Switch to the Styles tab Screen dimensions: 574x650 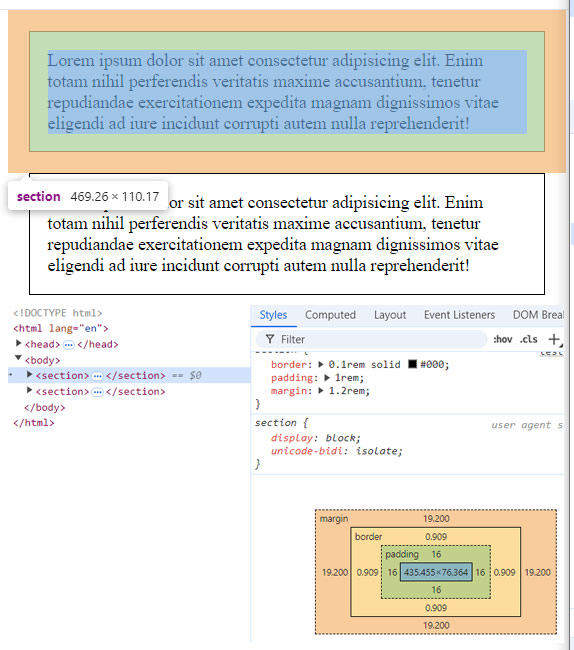pyautogui.click(x=273, y=315)
